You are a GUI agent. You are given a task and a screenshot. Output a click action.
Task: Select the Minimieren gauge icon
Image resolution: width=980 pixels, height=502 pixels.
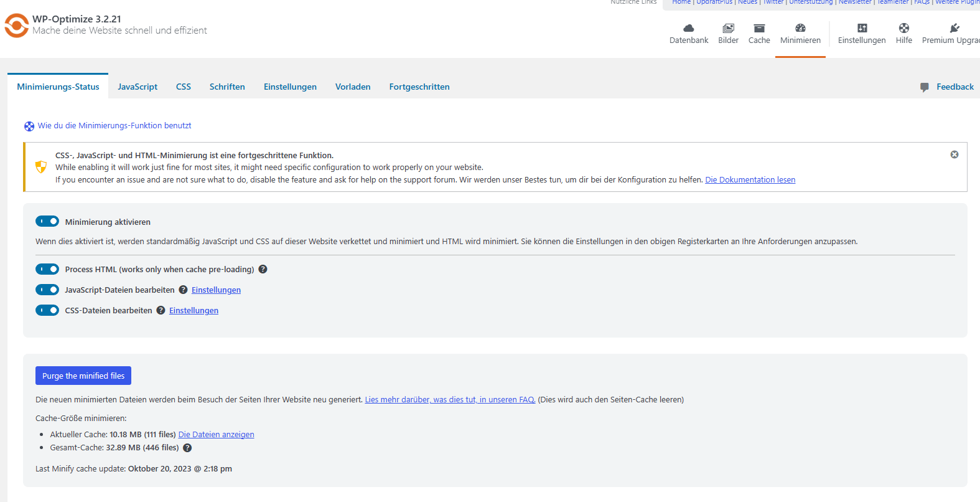pos(800,28)
